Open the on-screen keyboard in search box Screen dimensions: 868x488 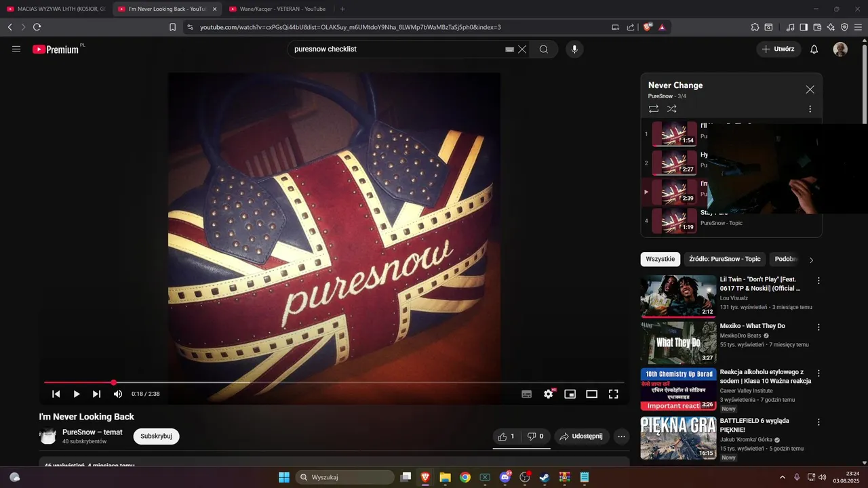coord(510,49)
